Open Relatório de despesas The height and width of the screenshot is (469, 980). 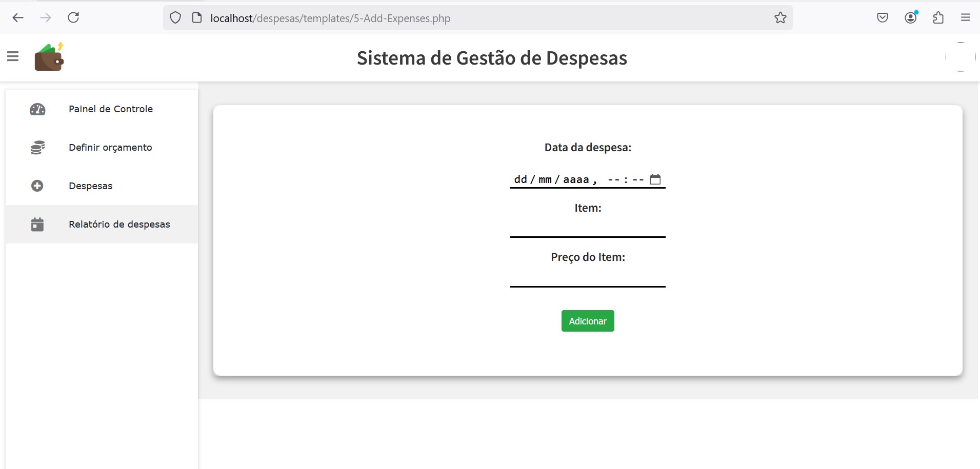tap(119, 225)
